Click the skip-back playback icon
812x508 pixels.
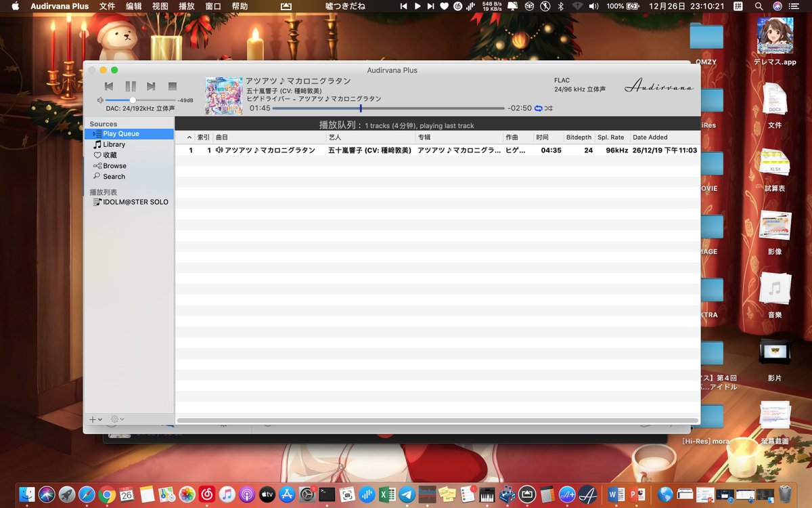pyautogui.click(x=108, y=85)
